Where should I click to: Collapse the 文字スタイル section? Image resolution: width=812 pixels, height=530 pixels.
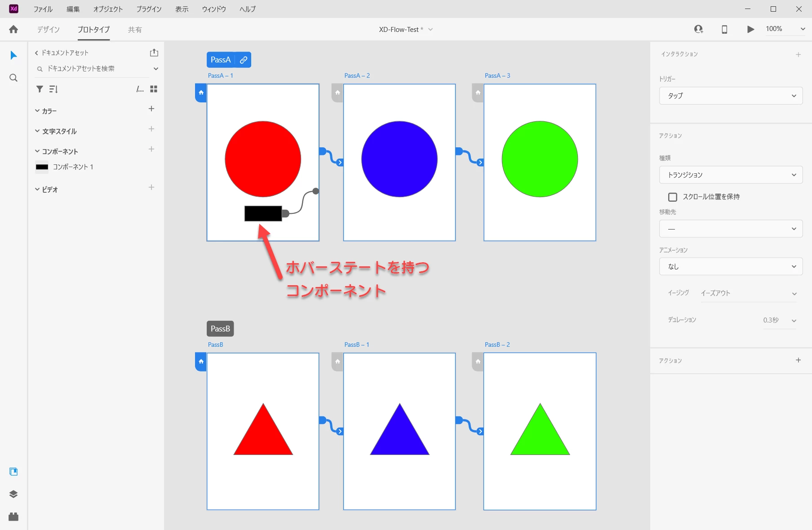[x=37, y=131]
